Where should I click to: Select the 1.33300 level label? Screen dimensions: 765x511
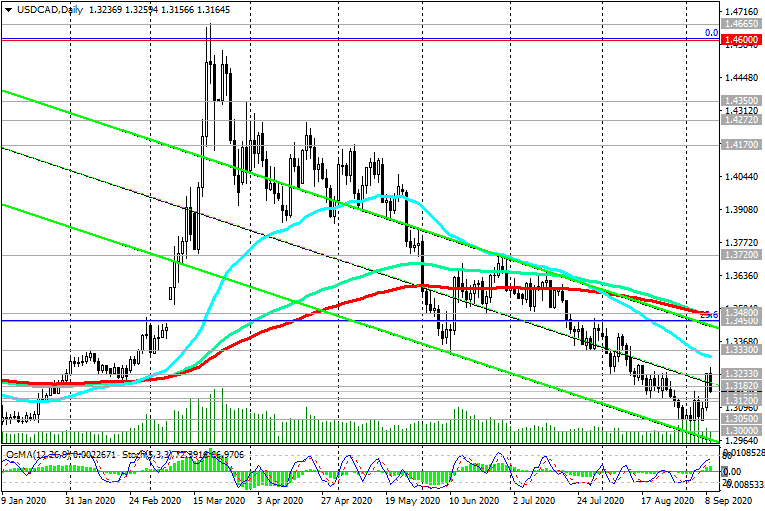click(741, 350)
